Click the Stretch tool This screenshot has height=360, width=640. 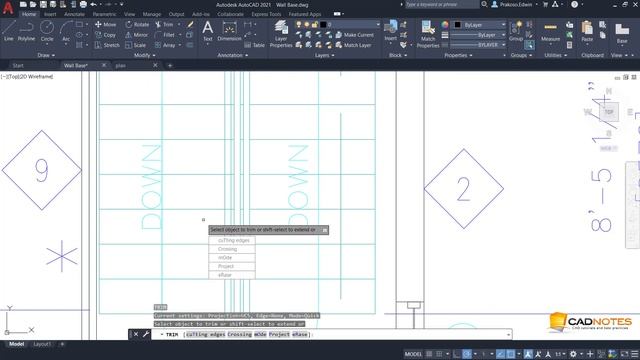pyautogui.click(x=107, y=45)
